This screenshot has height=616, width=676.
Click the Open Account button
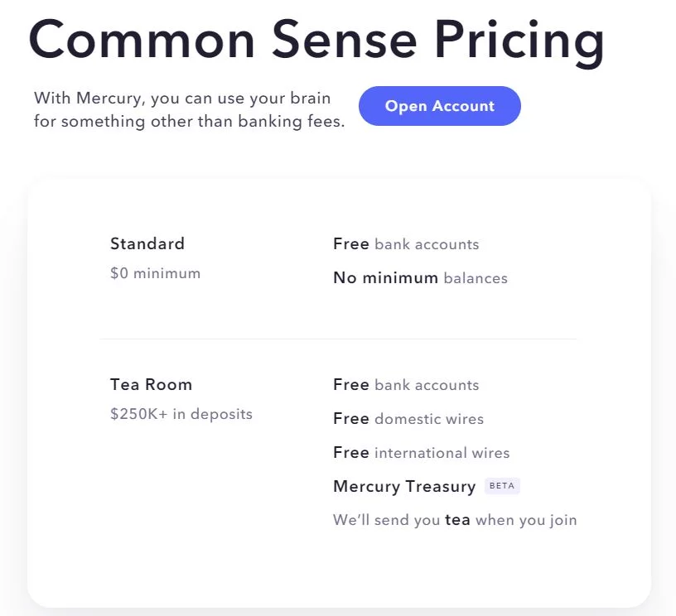(x=439, y=106)
